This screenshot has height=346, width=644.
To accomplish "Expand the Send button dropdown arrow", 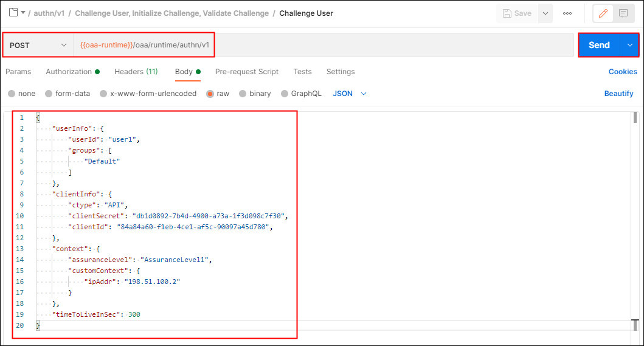I will [x=629, y=45].
